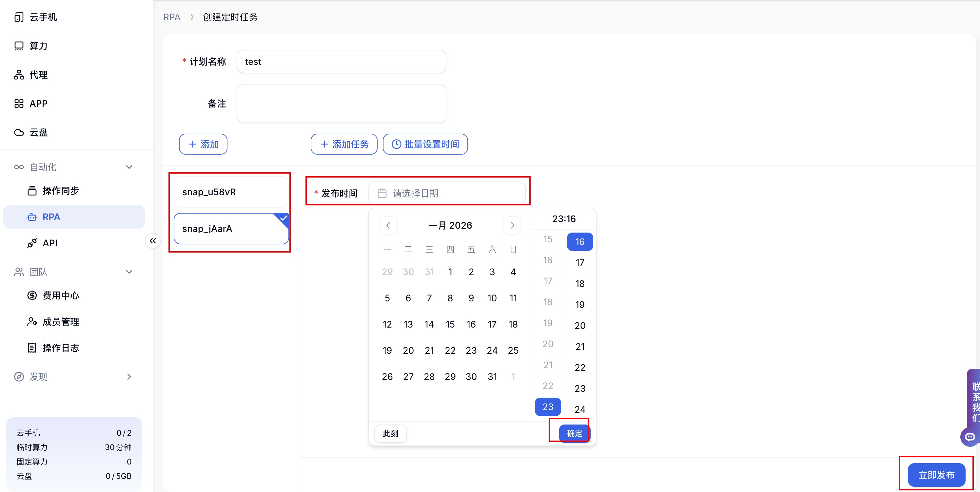Go to next month in calendar
The image size is (980, 492).
click(512, 225)
